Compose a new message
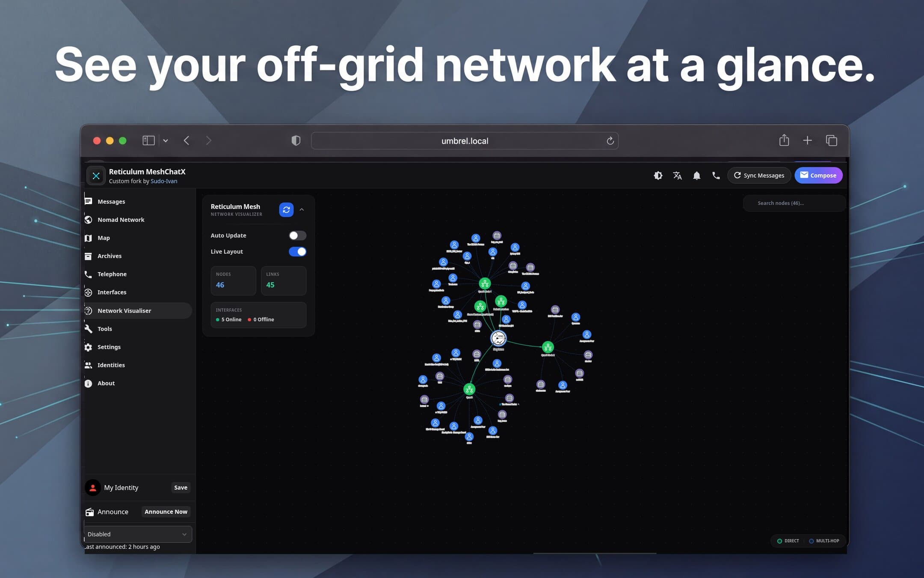Viewport: 924px width, 578px height. pos(818,176)
